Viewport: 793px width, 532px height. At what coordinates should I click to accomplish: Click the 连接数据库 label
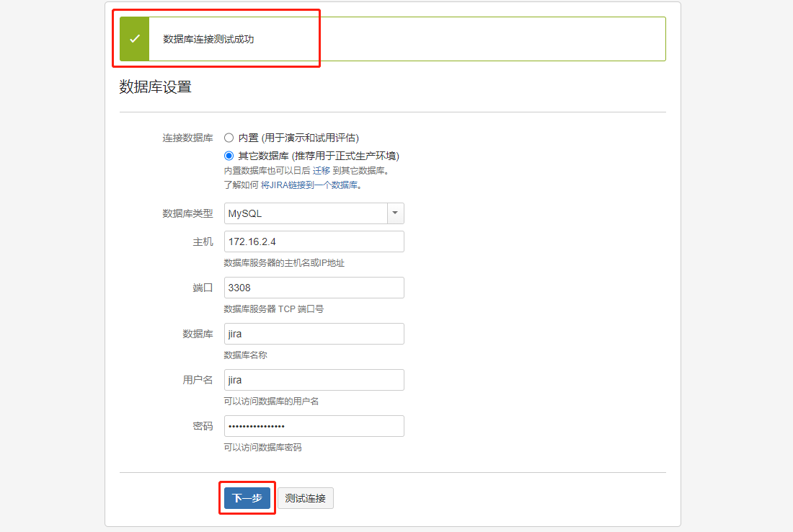coord(187,138)
